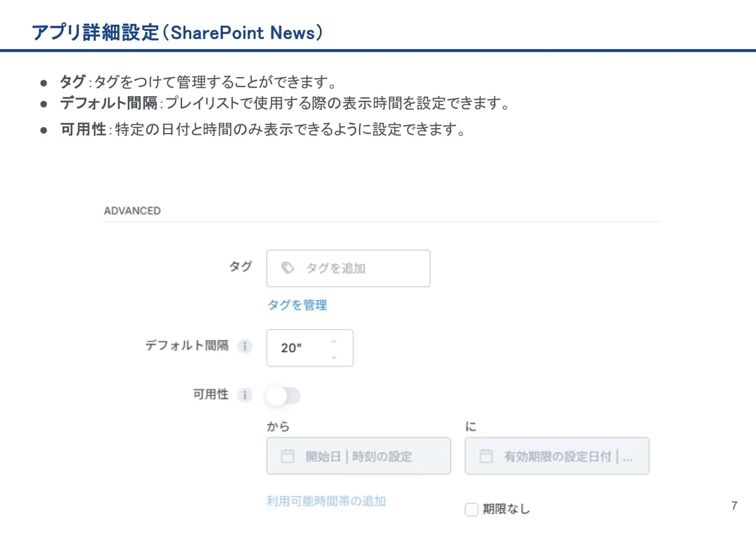Click the タグを追加 input field
756x535 pixels.
(348, 268)
